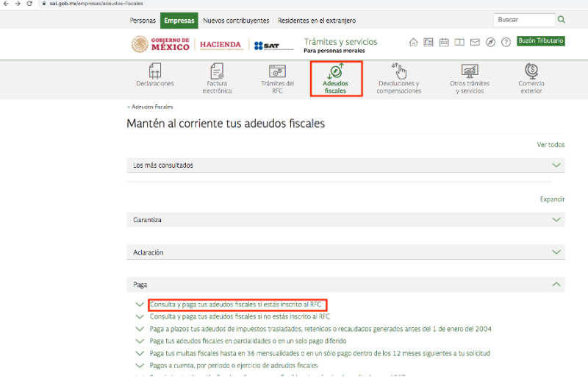
Task: Open the open-book icon in header
Action: tap(459, 42)
